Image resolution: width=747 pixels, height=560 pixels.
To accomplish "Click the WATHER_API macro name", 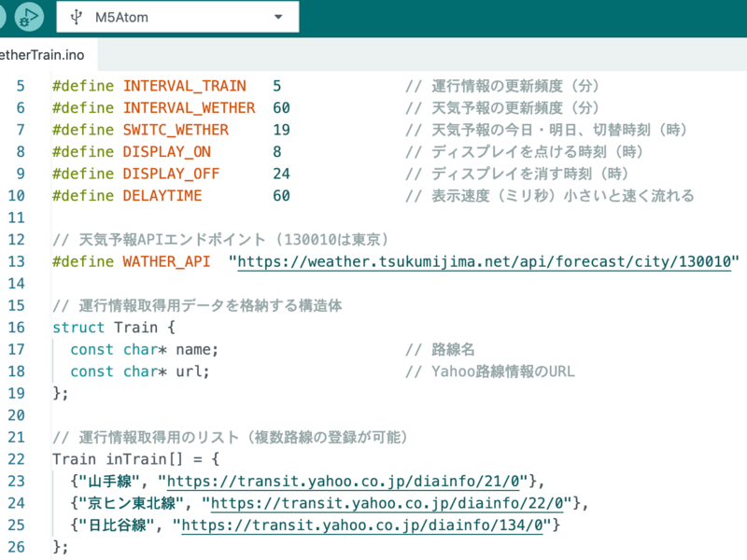I will pos(166,261).
